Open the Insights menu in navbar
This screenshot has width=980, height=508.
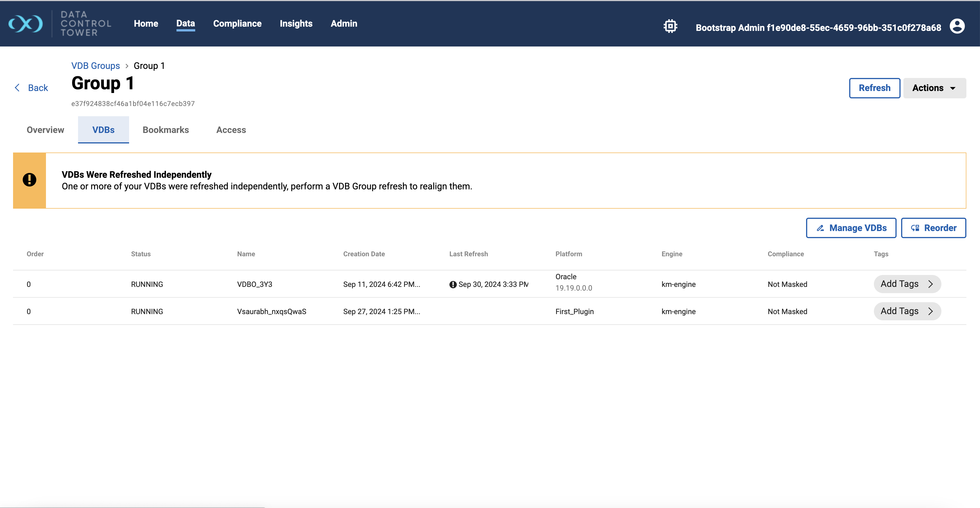pos(296,24)
